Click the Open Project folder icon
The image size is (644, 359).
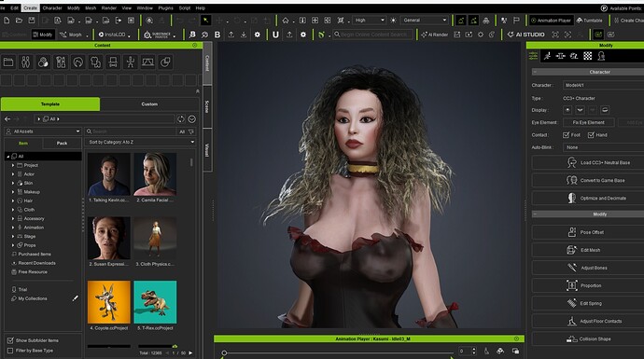(19, 21)
